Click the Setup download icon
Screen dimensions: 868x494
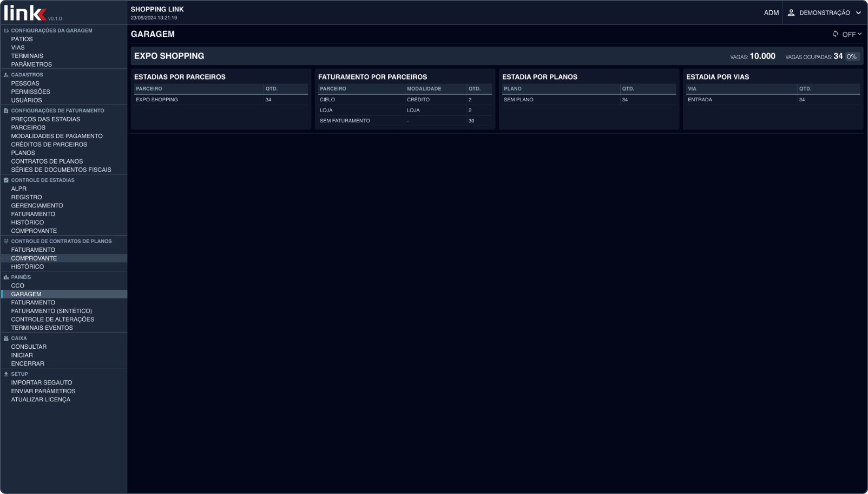(6, 374)
